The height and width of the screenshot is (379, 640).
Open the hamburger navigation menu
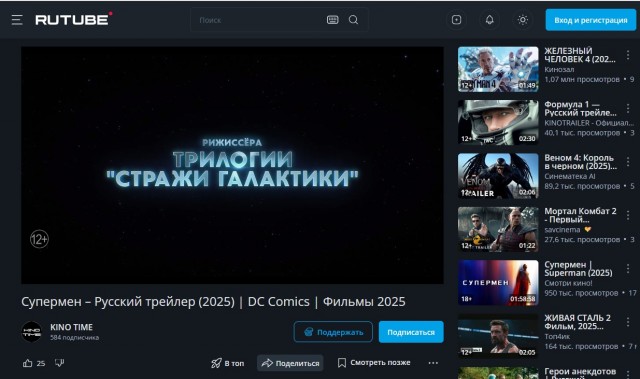coord(17,20)
